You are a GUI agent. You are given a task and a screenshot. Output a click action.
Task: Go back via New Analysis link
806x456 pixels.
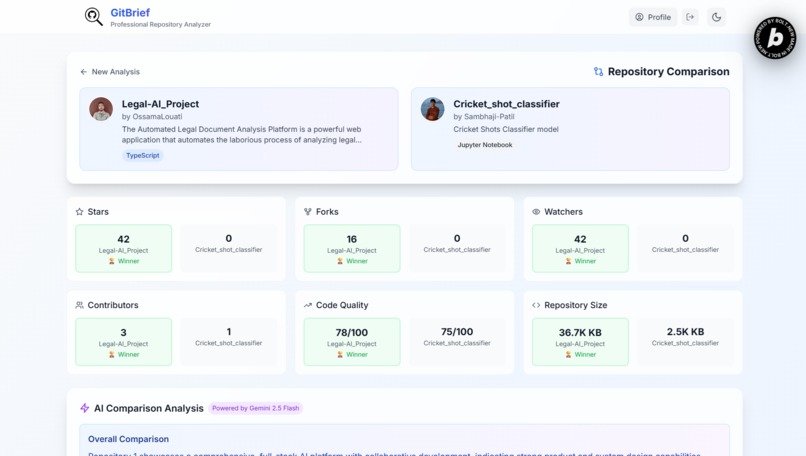tap(110, 71)
